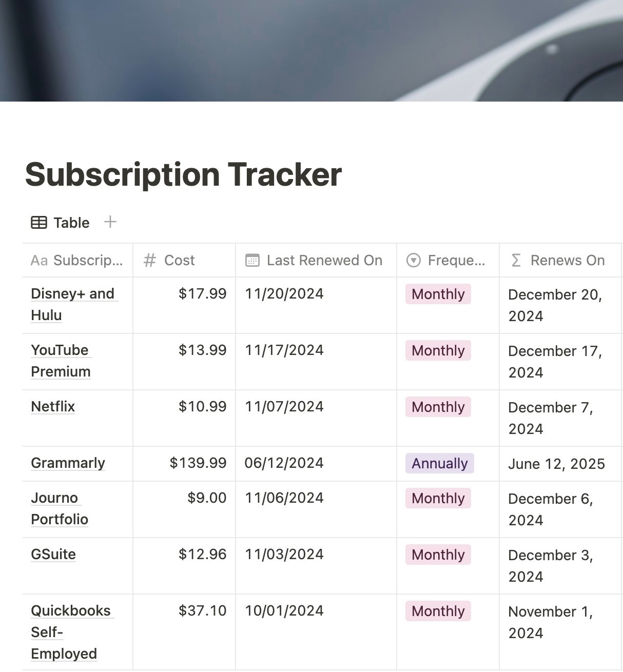Click the Subscription Tracker page title
Screen dimensions: 623x672
tap(183, 175)
